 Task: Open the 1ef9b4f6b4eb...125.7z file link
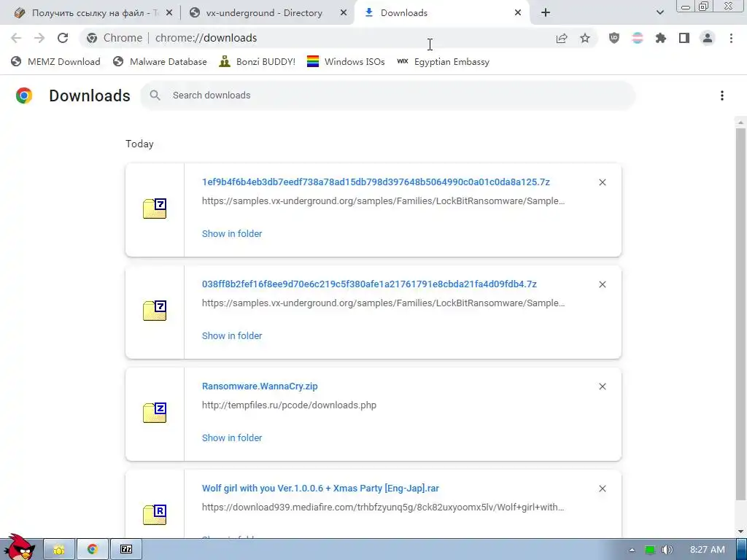pos(376,182)
